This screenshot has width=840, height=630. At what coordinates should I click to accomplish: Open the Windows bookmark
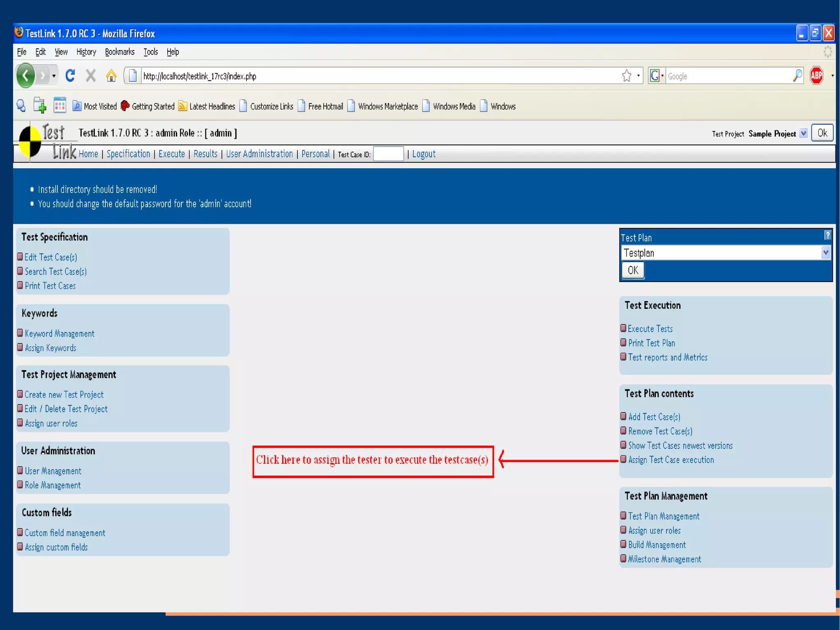pyautogui.click(x=498, y=106)
